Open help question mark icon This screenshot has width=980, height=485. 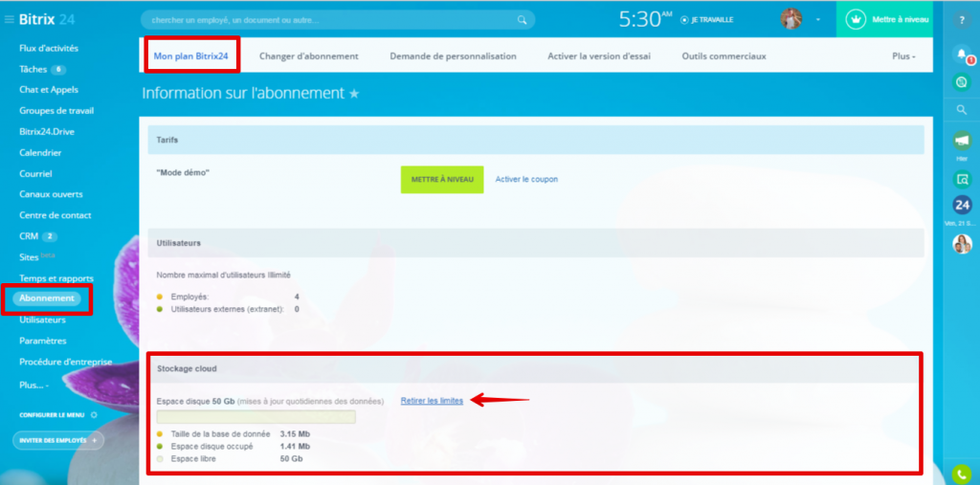click(x=962, y=20)
